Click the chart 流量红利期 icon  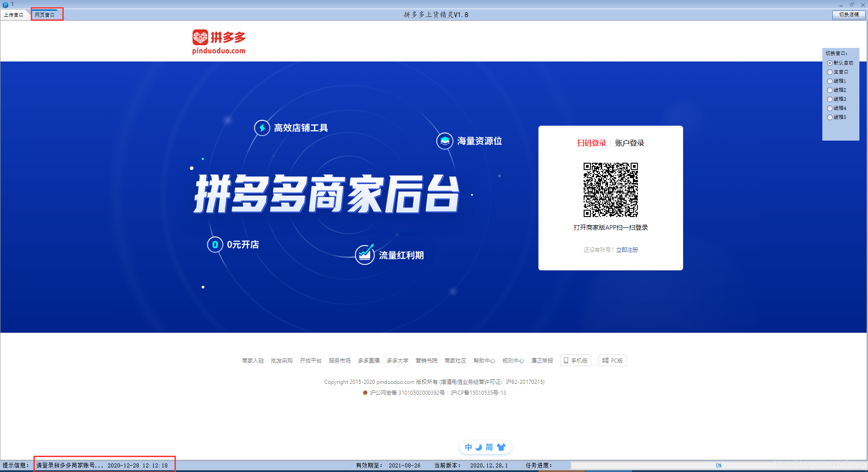(365, 255)
